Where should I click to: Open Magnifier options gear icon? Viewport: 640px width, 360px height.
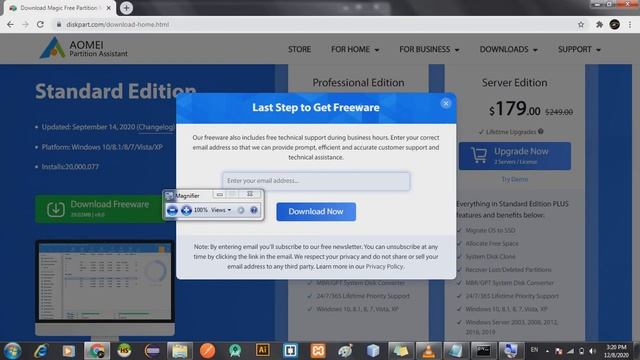241,210
